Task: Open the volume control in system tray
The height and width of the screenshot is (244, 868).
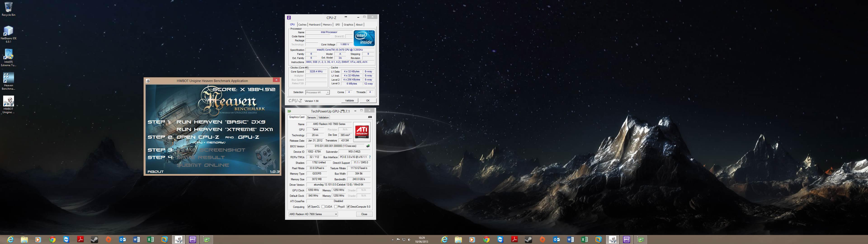Action: coord(409,240)
